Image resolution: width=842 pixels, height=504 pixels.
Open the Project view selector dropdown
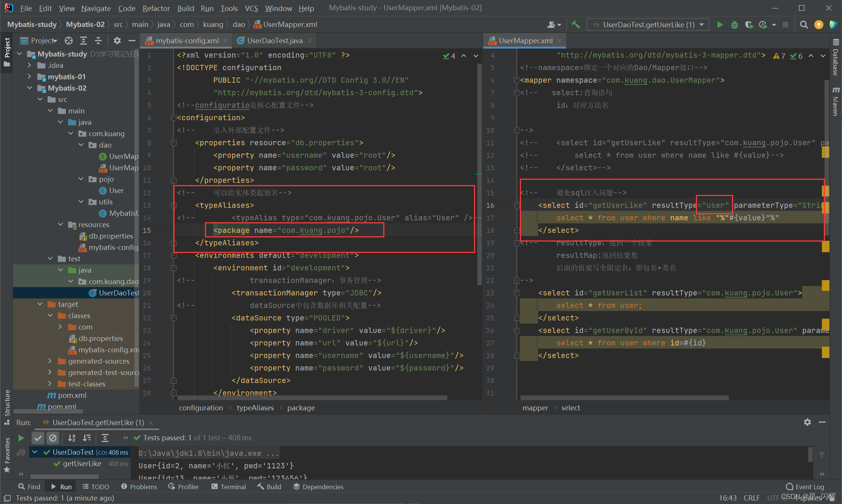[x=39, y=41]
